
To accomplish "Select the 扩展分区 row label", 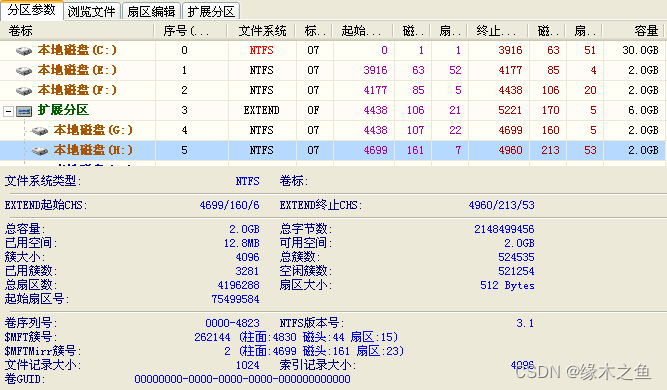I will pos(63,110).
